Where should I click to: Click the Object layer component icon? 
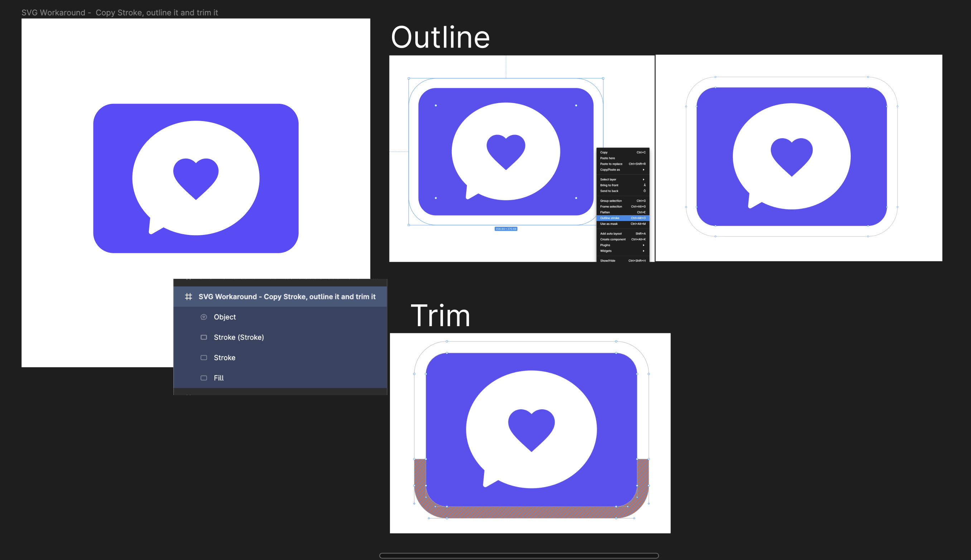(x=204, y=317)
